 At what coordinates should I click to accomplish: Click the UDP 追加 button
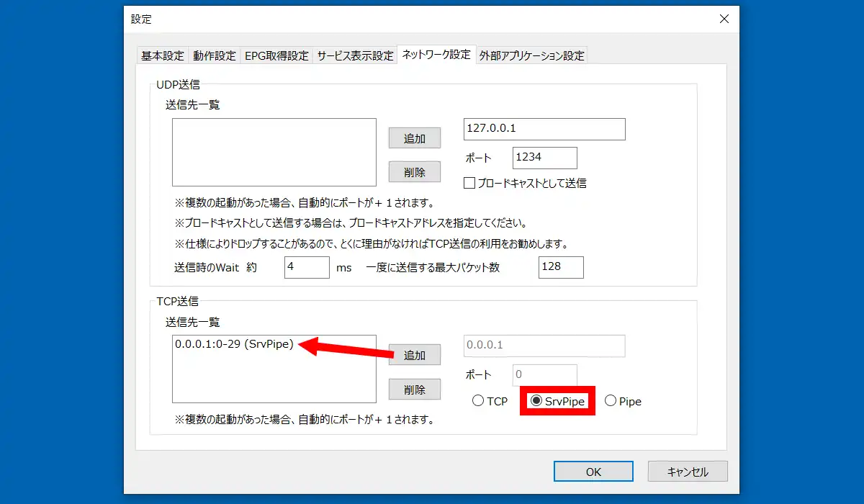coord(415,138)
